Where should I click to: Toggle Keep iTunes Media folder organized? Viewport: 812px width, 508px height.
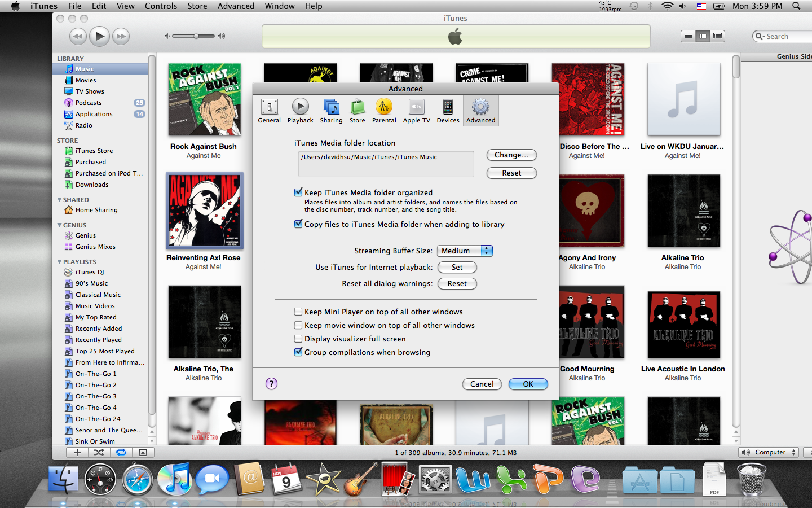click(298, 192)
